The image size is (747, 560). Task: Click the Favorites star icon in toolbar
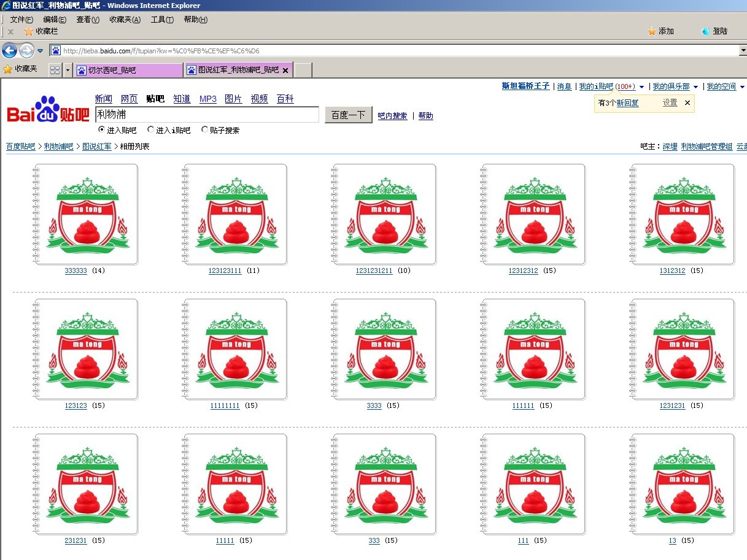[x=8, y=69]
